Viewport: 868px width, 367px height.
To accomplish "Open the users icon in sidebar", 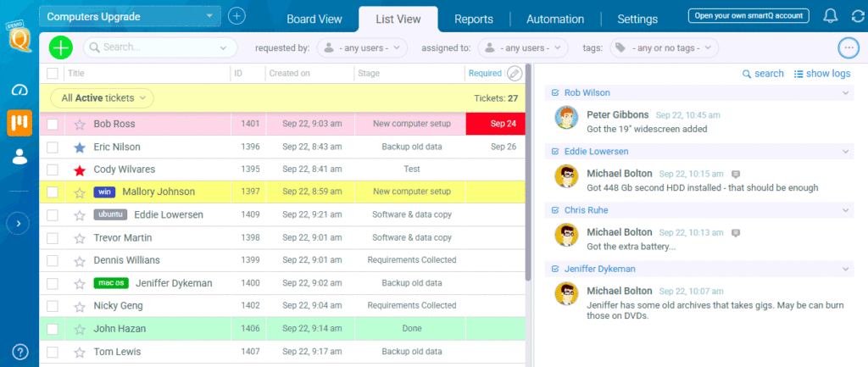I will [x=19, y=156].
